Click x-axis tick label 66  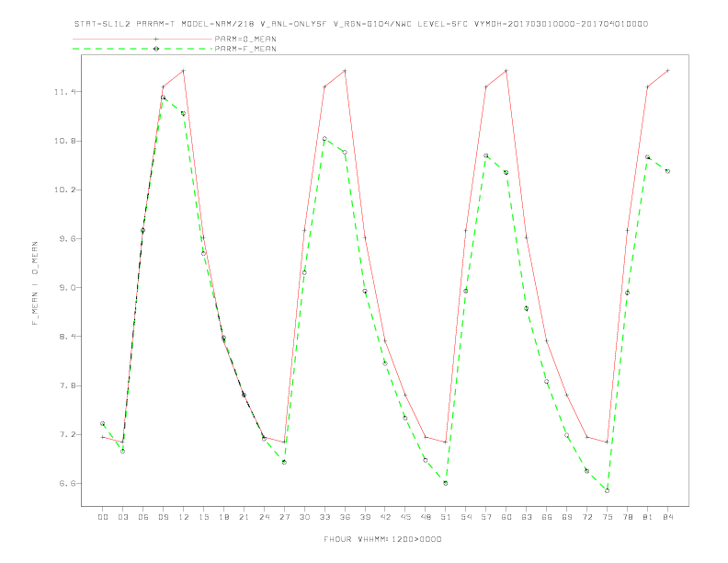tap(547, 517)
